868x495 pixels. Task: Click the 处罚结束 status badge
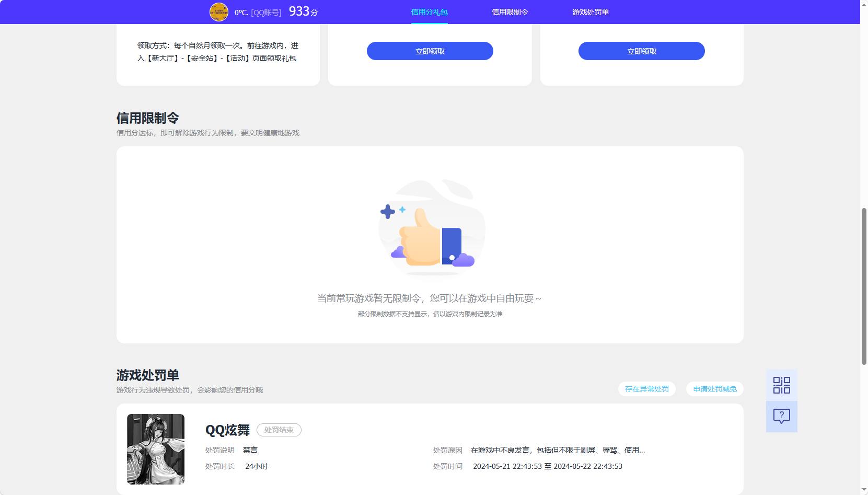(x=279, y=430)
